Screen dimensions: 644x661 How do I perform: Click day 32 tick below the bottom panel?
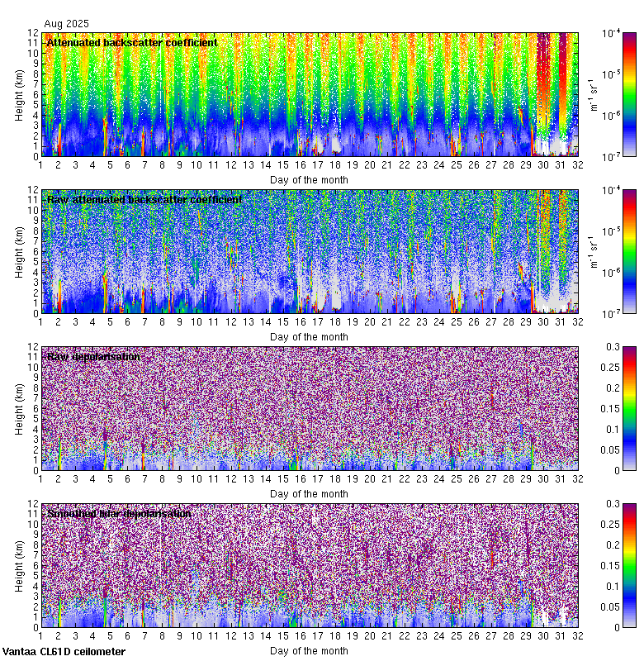pos(577,637)
